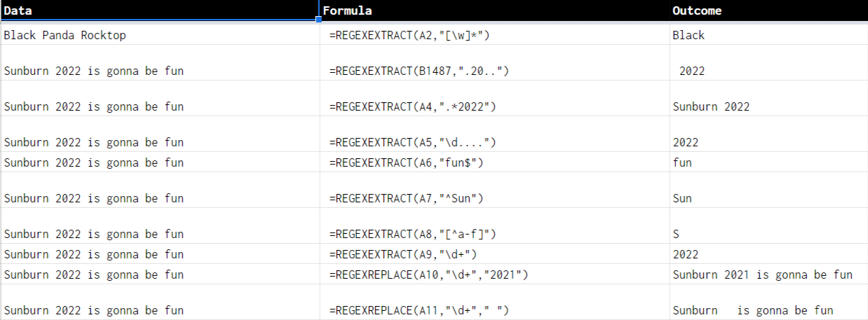Select cell with [\w]* regex formula
The width and height of the screenshot is (868, 320).
pyautogui.click(x=494, y=35)
